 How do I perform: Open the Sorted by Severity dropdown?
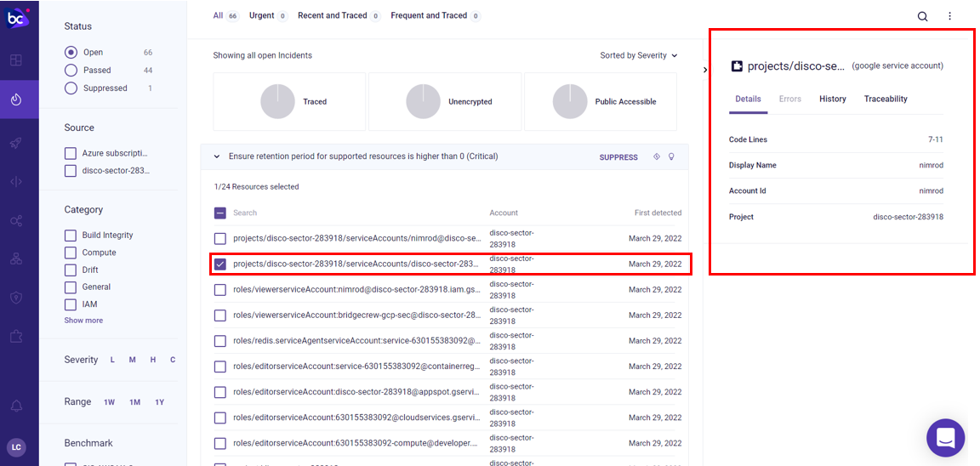639,55
